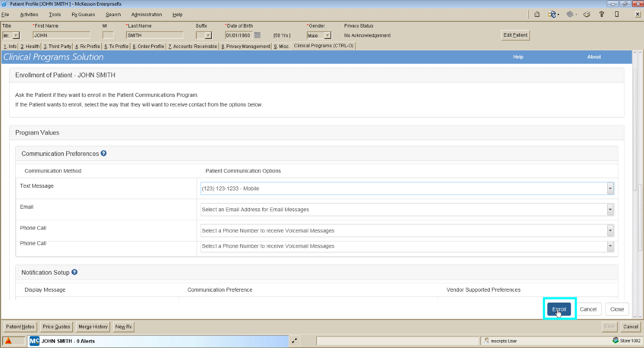
Task: Click Cancel beside the disabled Save button
Action: [x=631, y=327]
